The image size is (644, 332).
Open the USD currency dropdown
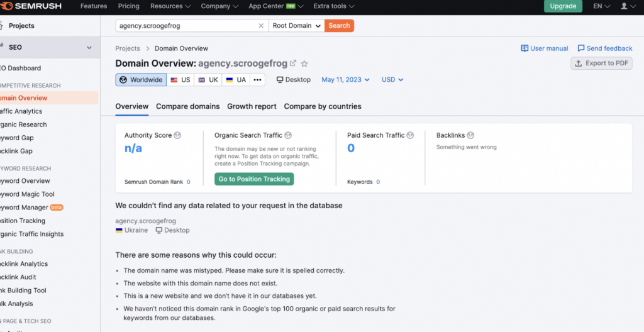tap(392, 80)
